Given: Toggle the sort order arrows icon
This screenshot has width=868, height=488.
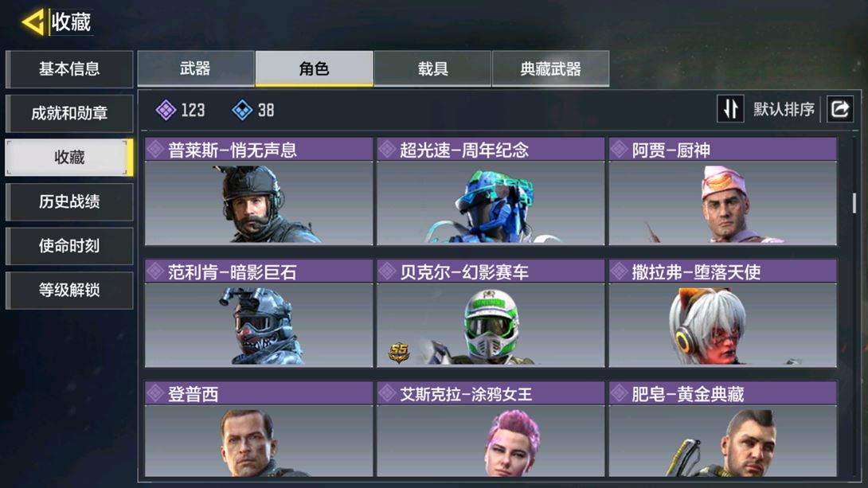Looking at the screenshot, I should point(731,109).
